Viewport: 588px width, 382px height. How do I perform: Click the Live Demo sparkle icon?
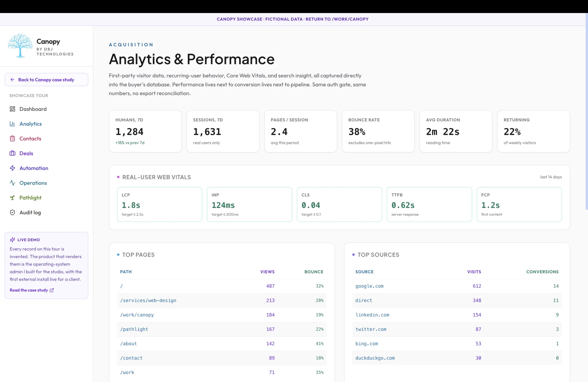tap(12, 240)
